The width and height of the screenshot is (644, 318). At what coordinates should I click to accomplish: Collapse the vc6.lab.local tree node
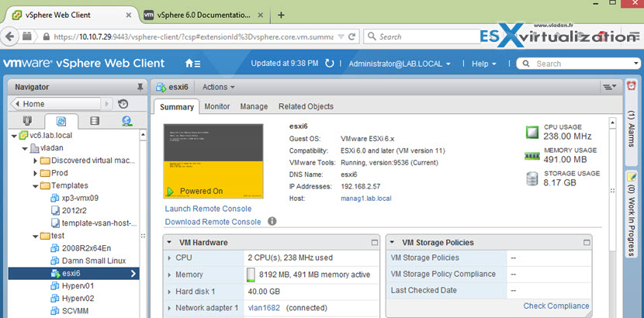coord(15,136)
